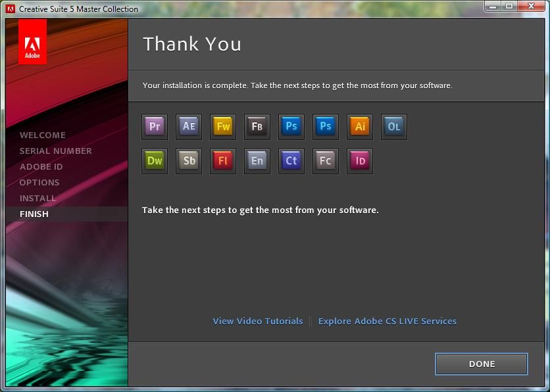Select the Soundbooth (Sb) icon

[x=189, y=161]
